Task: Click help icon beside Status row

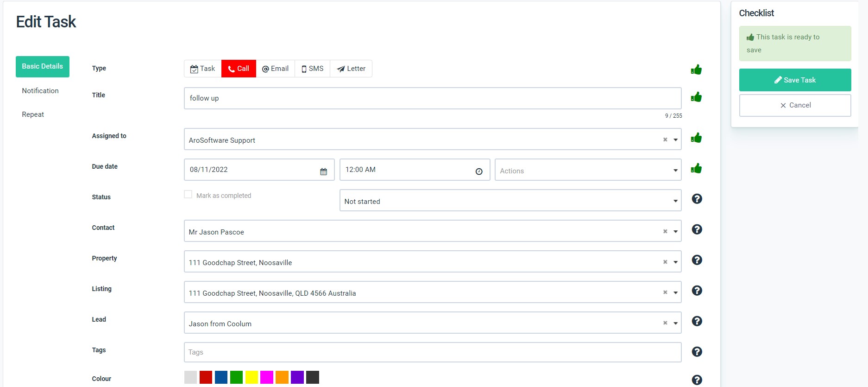Action: 697,199
